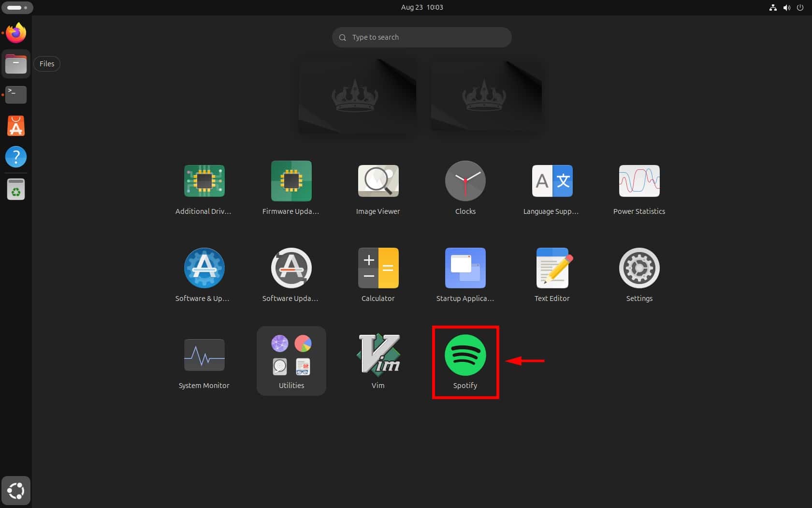Screen dimensions: 812x508
Task: Open Language Support
Action: (x=551, y=181)
